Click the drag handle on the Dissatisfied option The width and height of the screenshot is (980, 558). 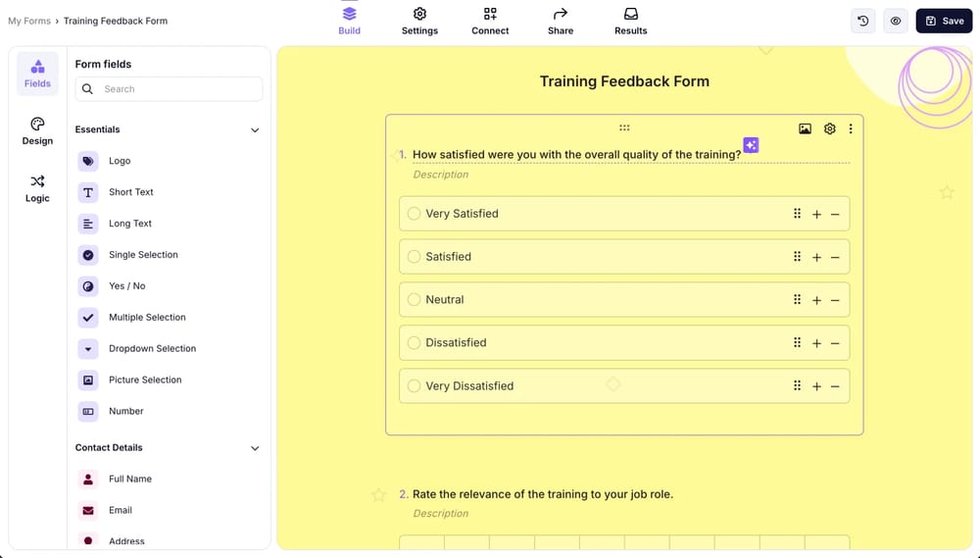[797, 343]
